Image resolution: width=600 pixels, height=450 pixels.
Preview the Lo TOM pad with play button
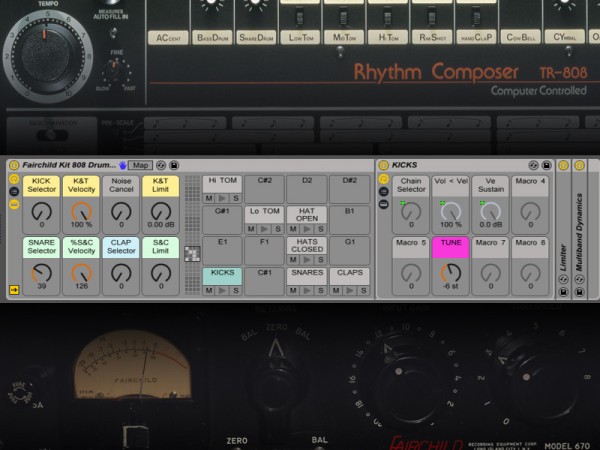pos(264,229)
